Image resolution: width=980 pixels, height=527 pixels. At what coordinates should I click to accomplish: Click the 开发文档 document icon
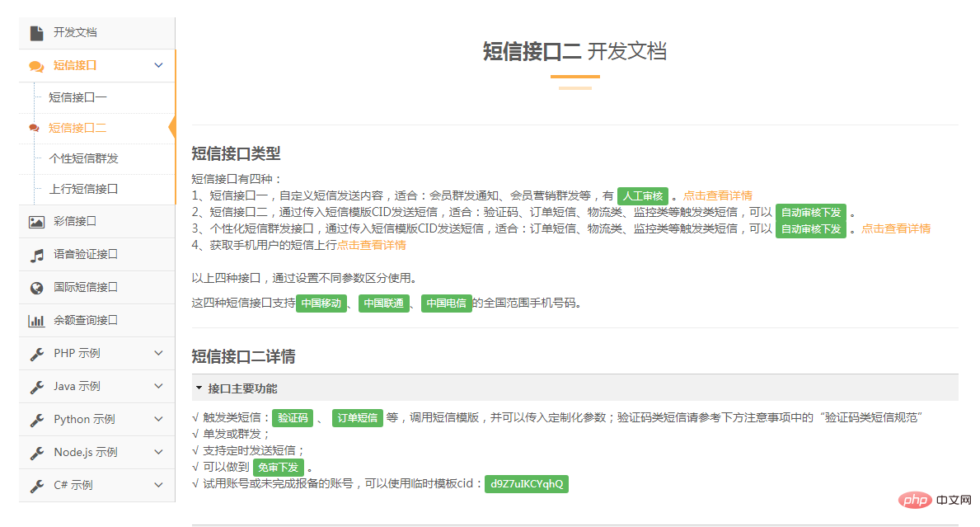pyautogui.click(x=37, y=32)
